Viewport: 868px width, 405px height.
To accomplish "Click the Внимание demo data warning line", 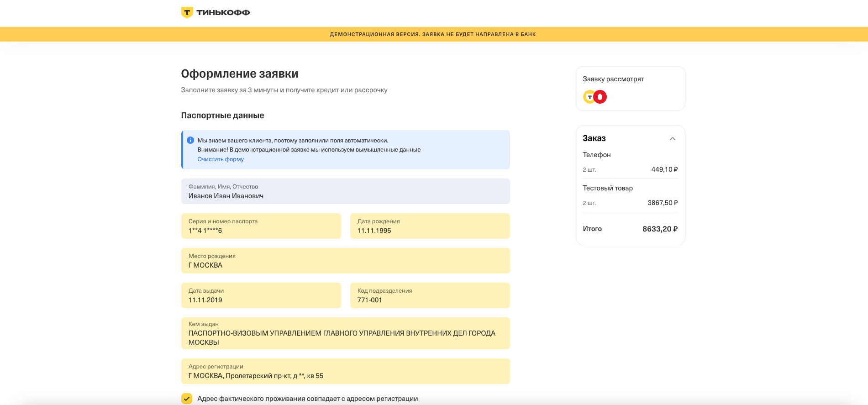I will pos(309,150).
